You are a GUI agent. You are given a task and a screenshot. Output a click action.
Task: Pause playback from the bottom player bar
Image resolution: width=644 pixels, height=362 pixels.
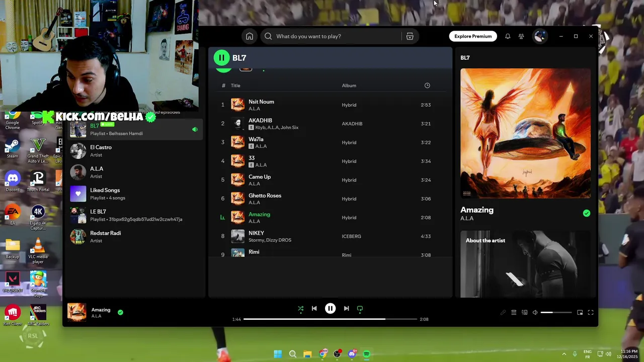(x=330, y=309)
